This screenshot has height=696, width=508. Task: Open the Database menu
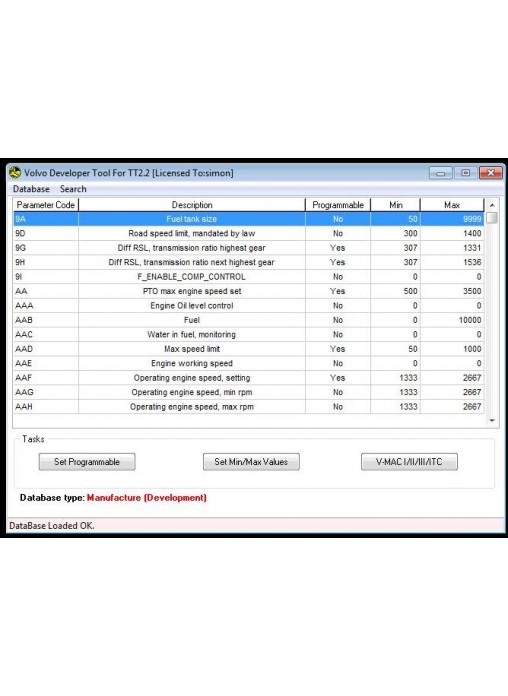click(x=31, y=189)
